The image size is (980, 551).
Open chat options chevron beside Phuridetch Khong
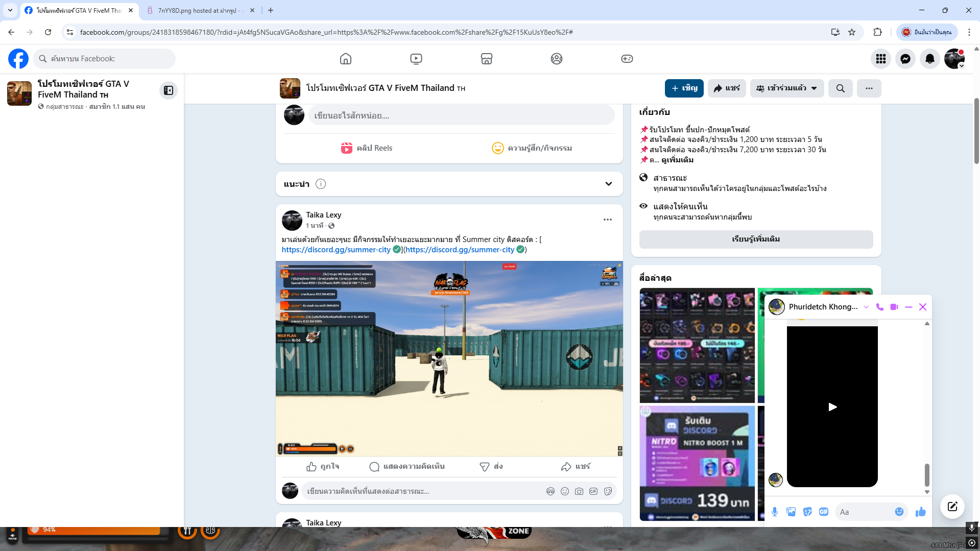(866, 307)
